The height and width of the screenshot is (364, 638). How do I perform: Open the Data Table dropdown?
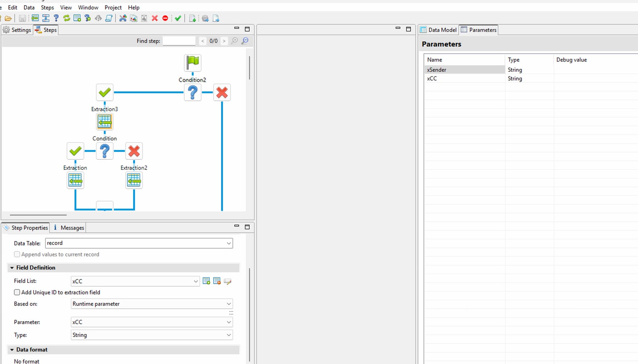229,243
